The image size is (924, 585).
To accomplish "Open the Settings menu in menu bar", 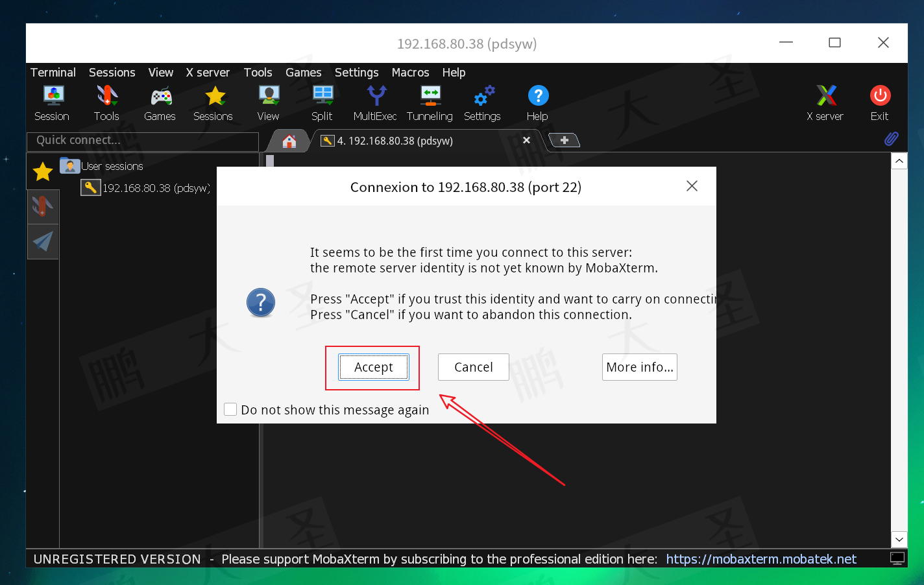I will tap(357, 73).
